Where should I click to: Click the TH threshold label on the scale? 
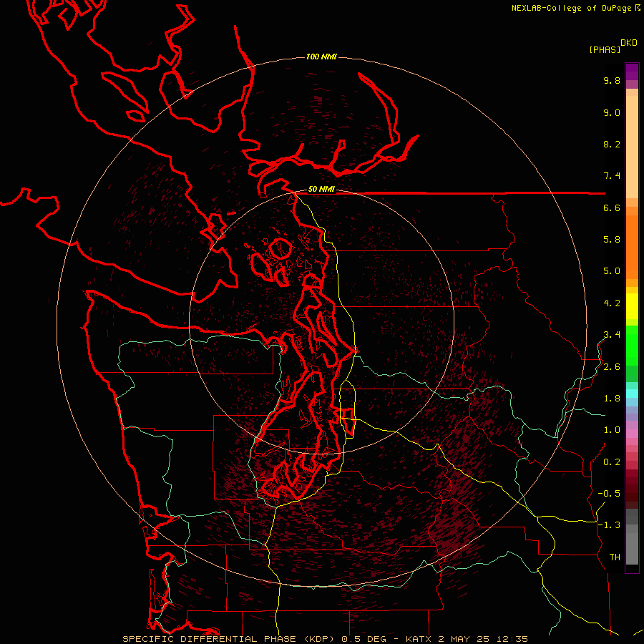615,557
